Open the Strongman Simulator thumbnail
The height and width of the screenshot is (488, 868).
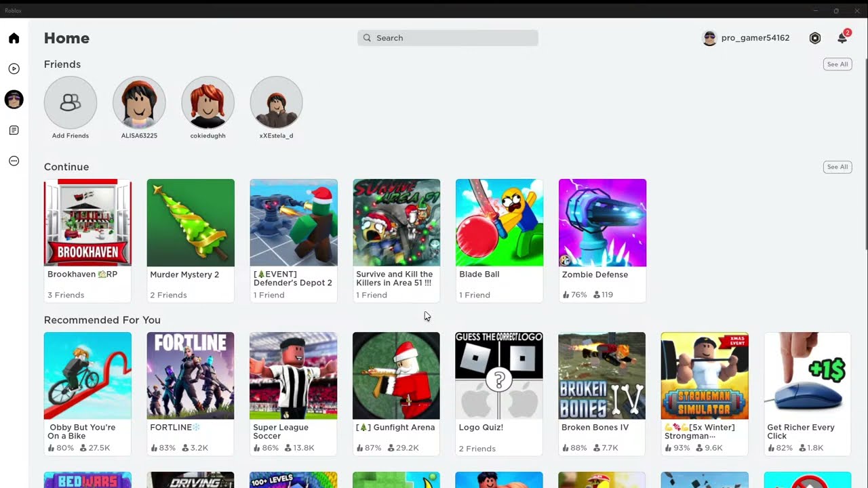[x=705, y=375]
